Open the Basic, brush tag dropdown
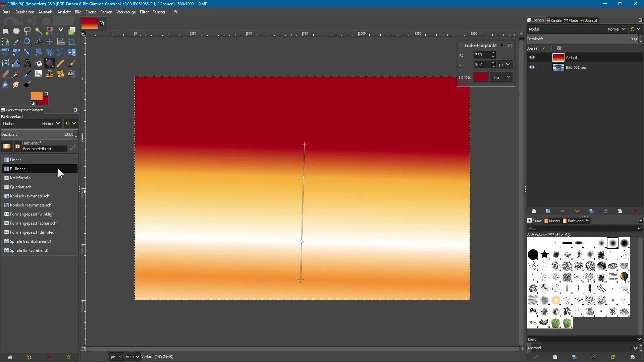The image size is (644, 362). [584, 339]
